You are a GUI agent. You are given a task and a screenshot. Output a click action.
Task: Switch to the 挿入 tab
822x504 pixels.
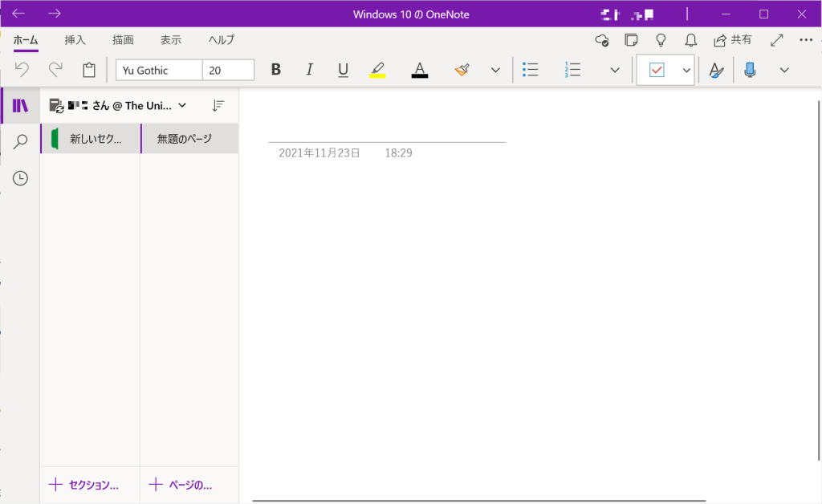[75, 40]
